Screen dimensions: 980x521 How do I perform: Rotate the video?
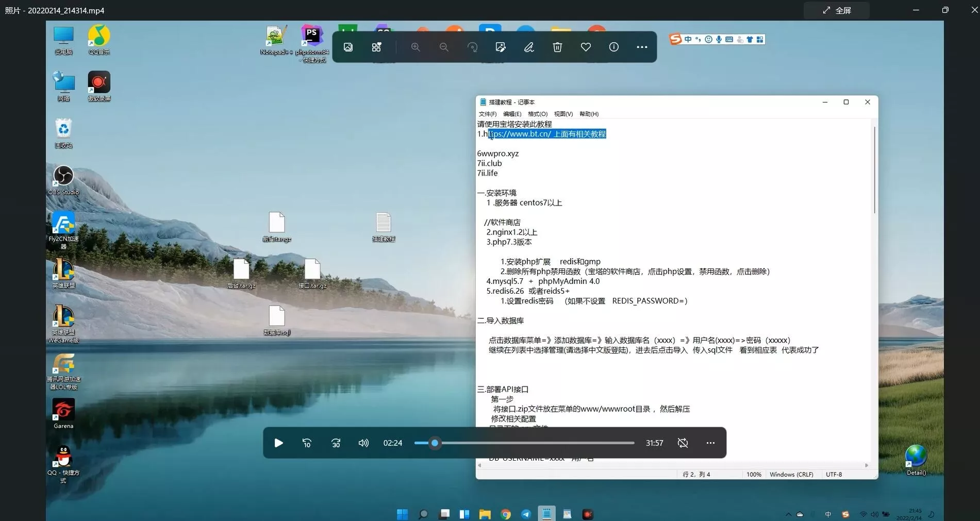point(472,47)
